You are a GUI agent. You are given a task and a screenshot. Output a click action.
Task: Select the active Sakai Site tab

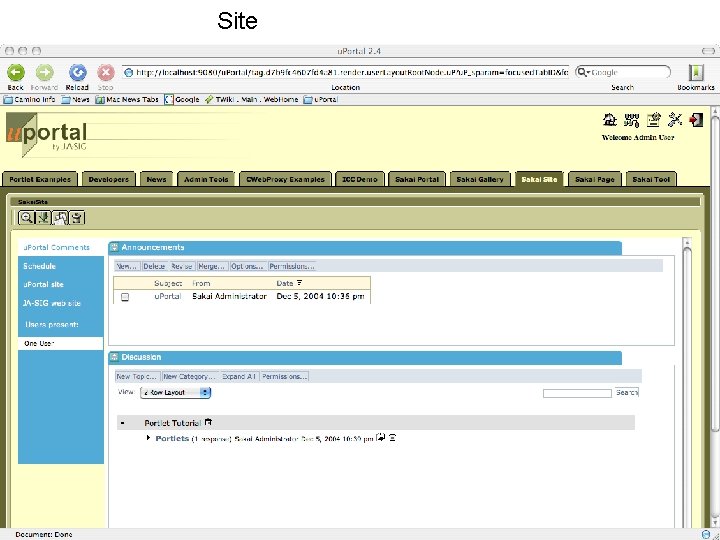(x=539, y=180)
